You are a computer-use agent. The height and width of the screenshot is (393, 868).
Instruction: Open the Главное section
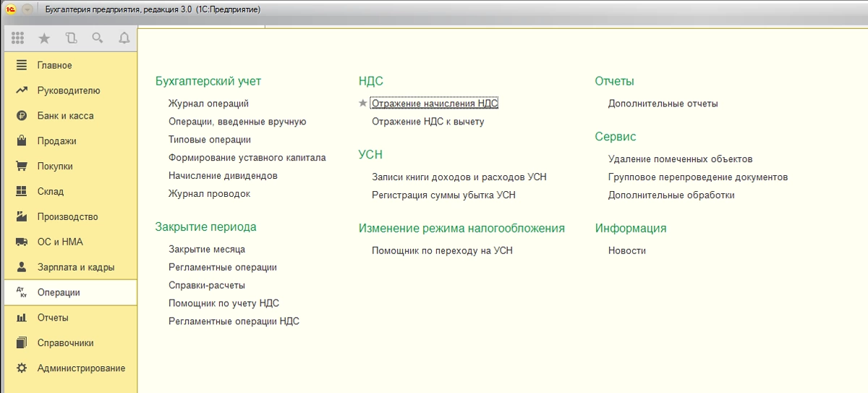click(55, 65)
